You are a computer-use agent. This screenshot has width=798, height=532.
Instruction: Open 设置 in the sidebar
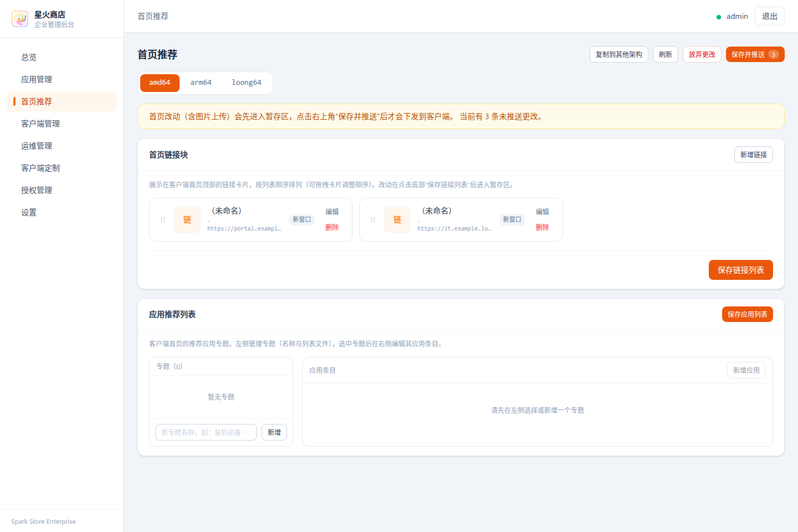point(62,212)
